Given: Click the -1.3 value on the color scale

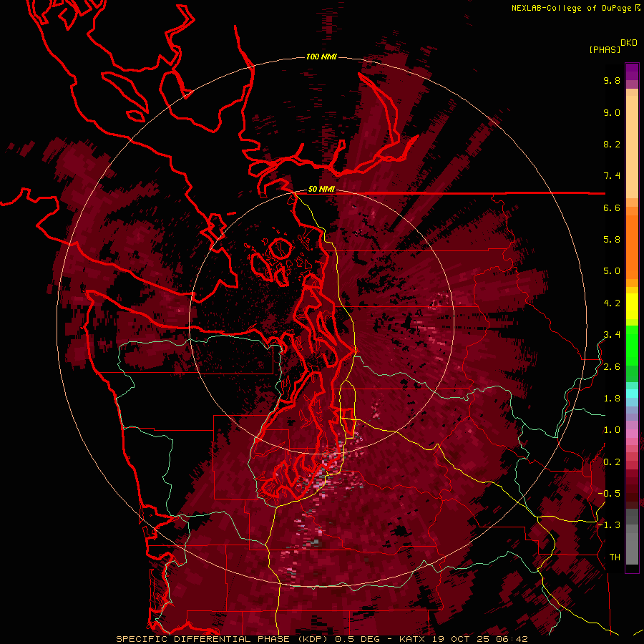Looking at the screenshot, I should tap(609, 525).
